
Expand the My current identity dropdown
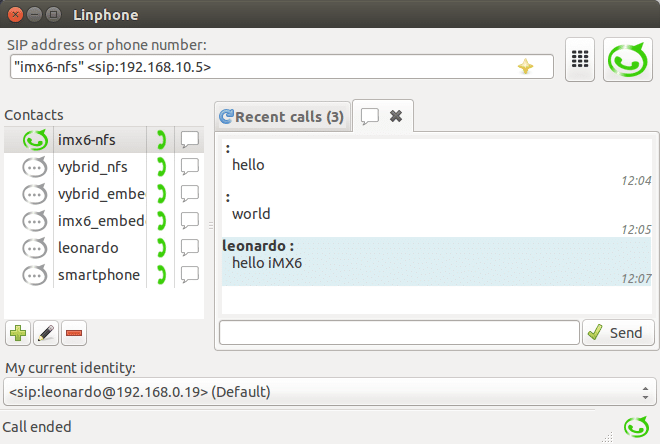pyautogui.click(x=329, y=391)
